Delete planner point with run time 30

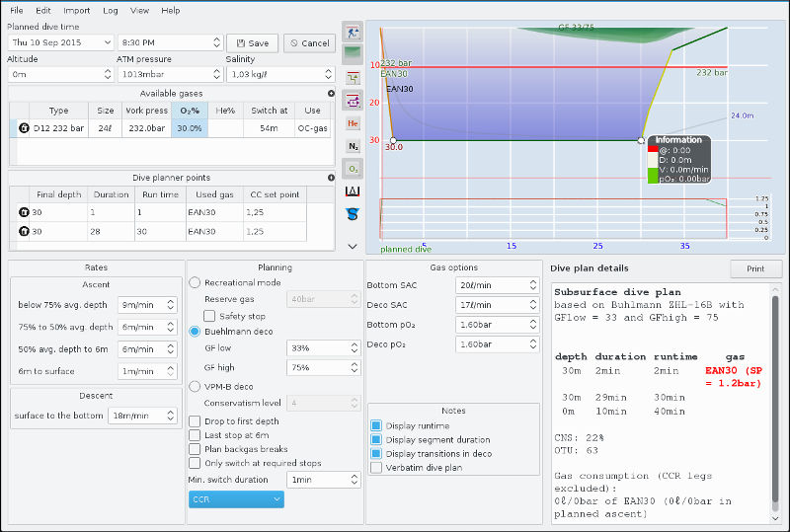point(24,231)
